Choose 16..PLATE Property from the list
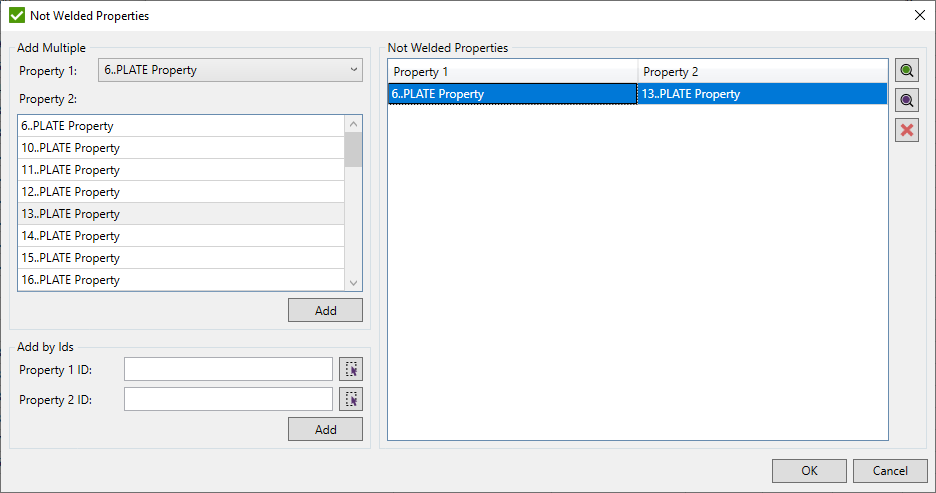Viewport: 936px width, 493px height. 180,280
